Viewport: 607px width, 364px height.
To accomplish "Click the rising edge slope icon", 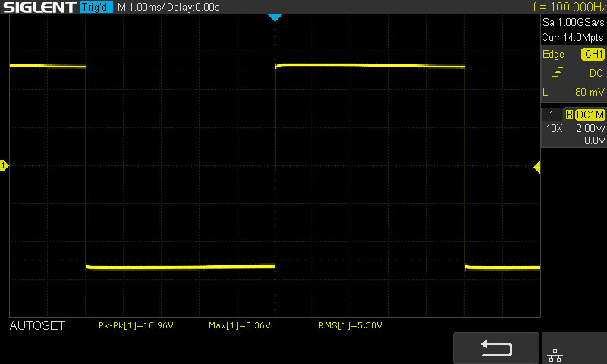I will pos(557,72).
